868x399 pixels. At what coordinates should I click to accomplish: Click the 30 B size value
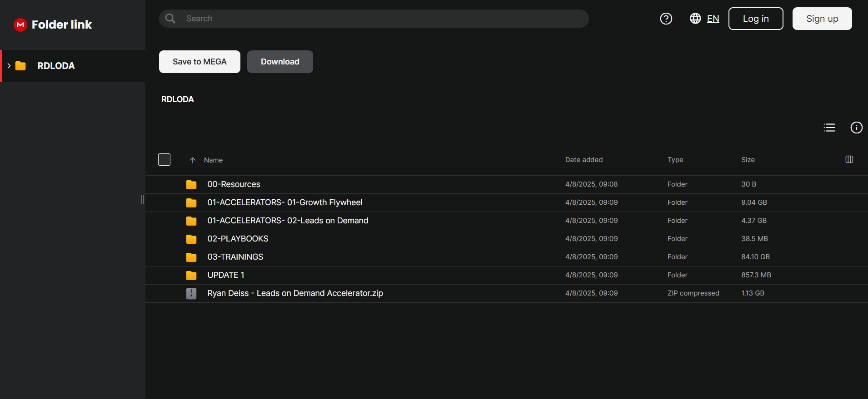point(748,184)
